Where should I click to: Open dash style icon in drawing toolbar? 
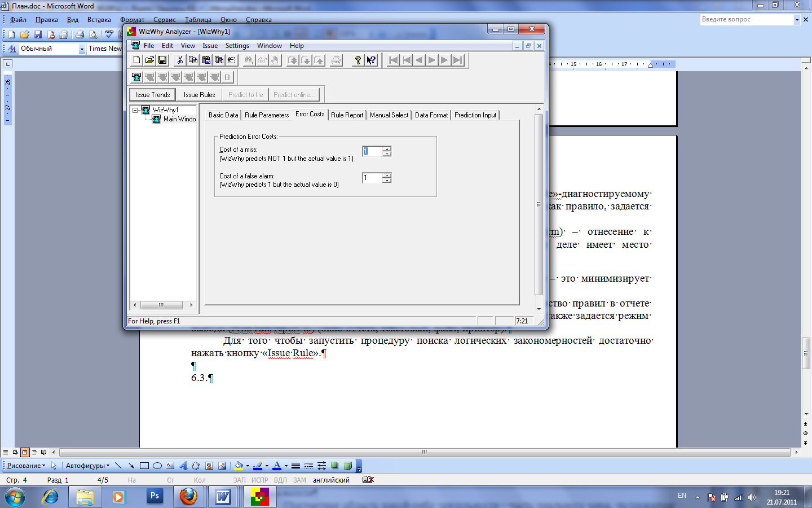(x=309, y=466)
